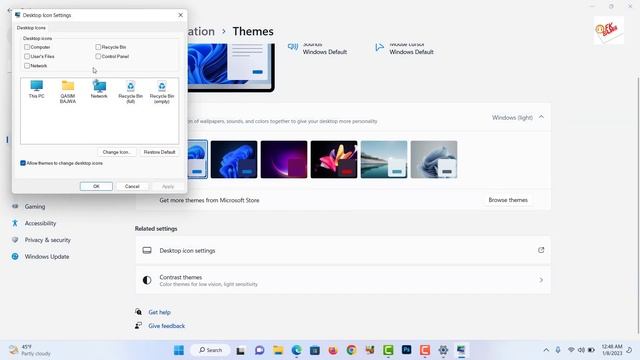Confirm dialog with OK button
This screenshot has width=640, height=360.
click(x=96, y=186)
